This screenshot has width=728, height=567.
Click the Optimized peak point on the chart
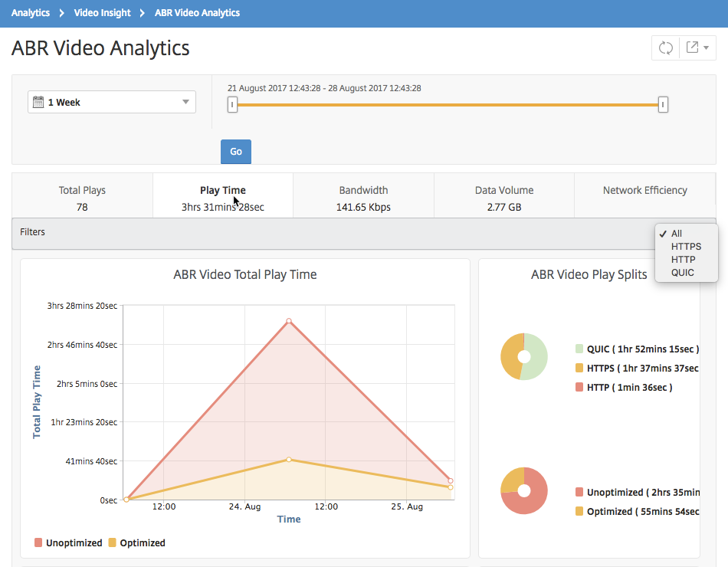289,459
